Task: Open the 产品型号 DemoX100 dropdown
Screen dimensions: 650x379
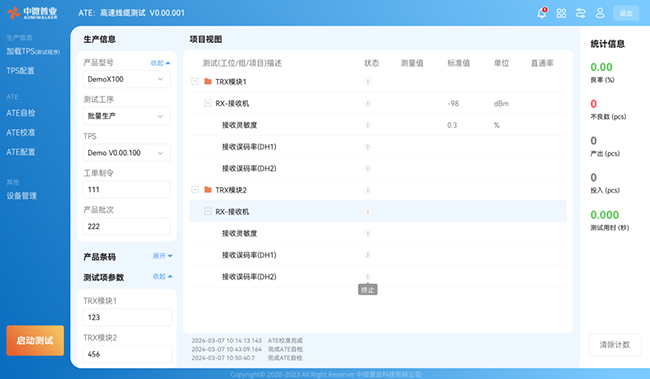Action: (126, 79)
